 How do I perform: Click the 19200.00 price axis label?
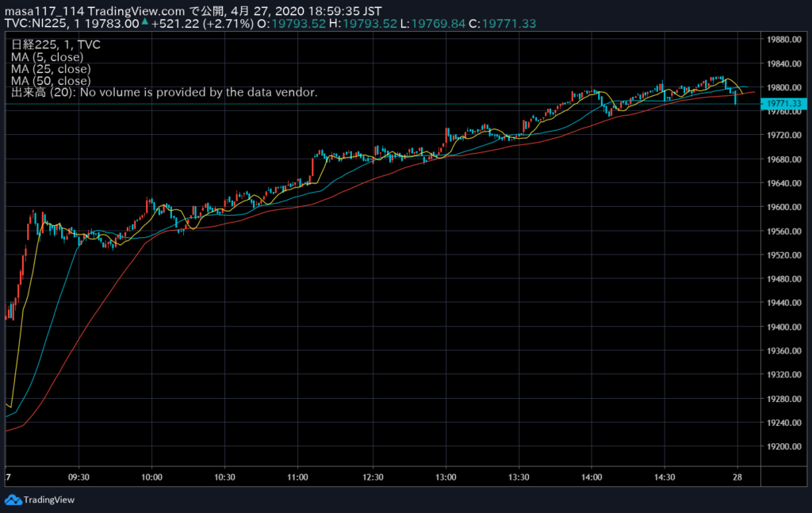tap(784, 446)
